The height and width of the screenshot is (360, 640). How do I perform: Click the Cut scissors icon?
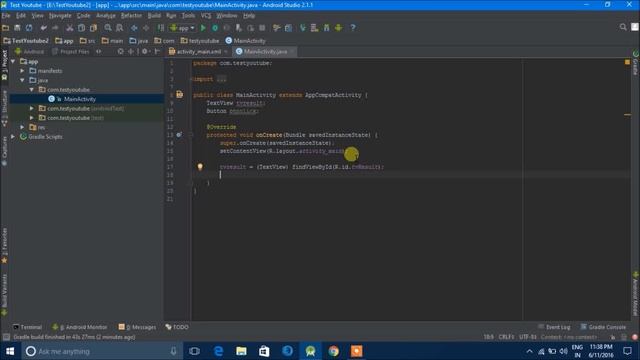(x=70, y=28)
